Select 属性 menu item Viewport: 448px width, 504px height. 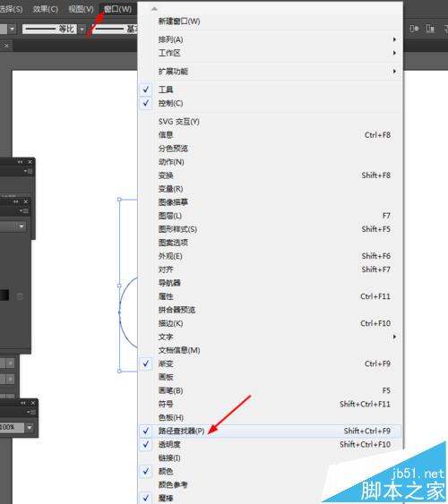coord(271,296)
